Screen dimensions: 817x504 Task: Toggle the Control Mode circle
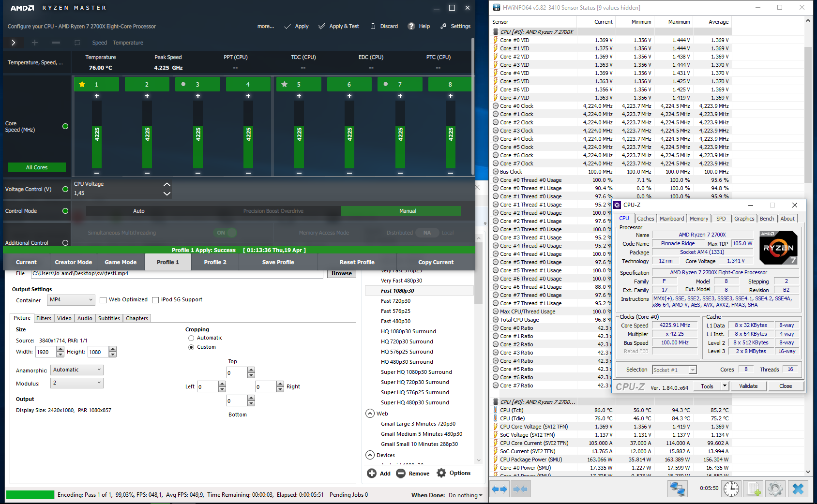(x=65, y=211)
